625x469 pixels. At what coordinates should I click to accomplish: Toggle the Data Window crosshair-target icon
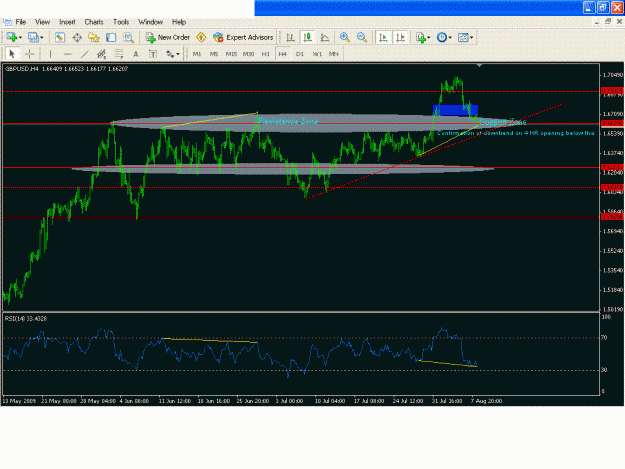(77, 37)
